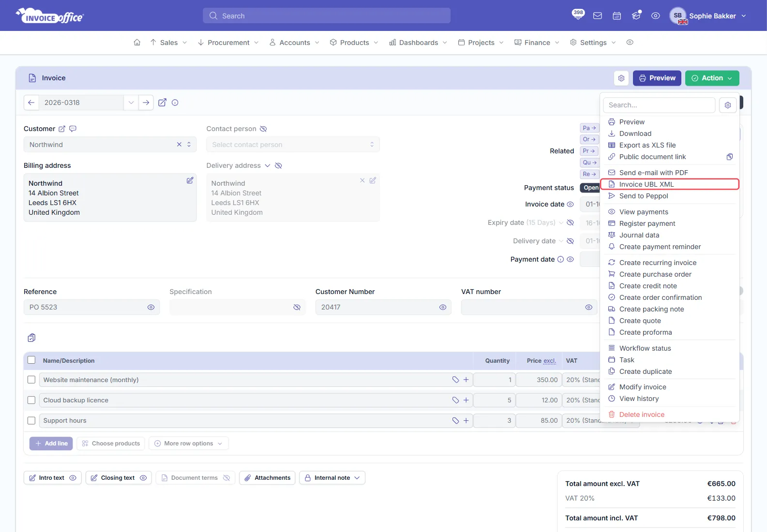Image resolution: width=767 pixels, height=532 pixels.
Task: Toggle visibility of the Contact person field
Action: click(x=263, y=129)
